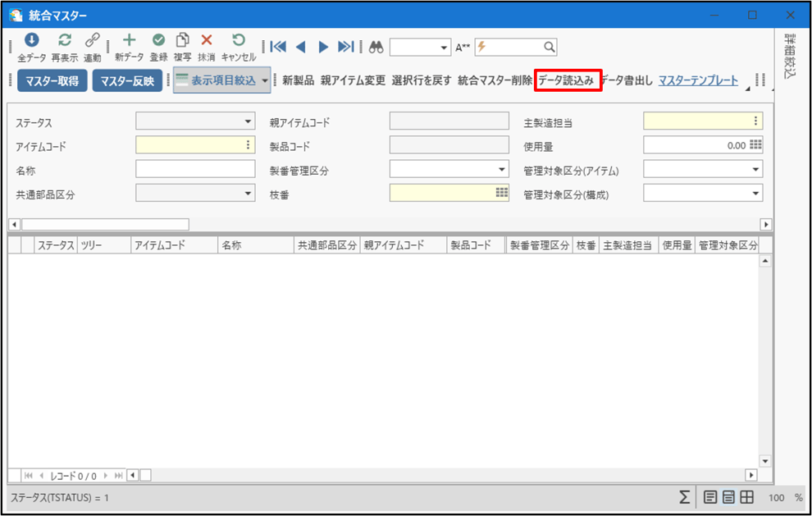Click the 全データ download icon
The height and width of the screenshot is (516, 812).
[32, 41]
